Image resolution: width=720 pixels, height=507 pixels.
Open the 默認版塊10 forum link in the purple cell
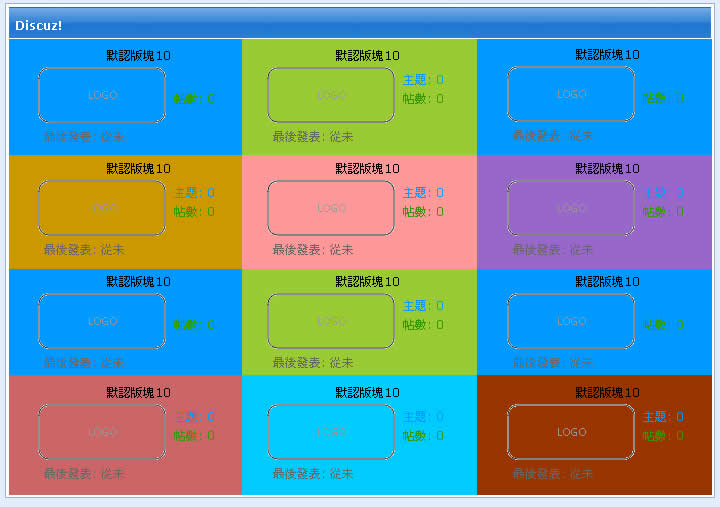pyautogui.click(x=607, y=168)
